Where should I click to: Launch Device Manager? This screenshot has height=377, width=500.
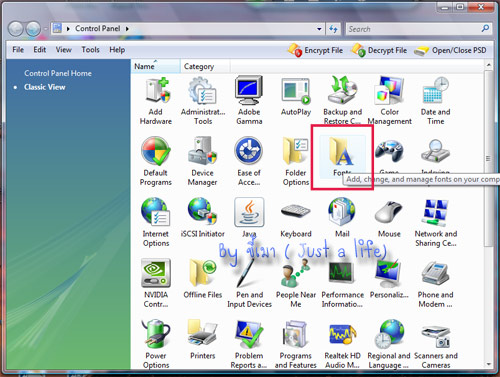click(x=202, y=162)
